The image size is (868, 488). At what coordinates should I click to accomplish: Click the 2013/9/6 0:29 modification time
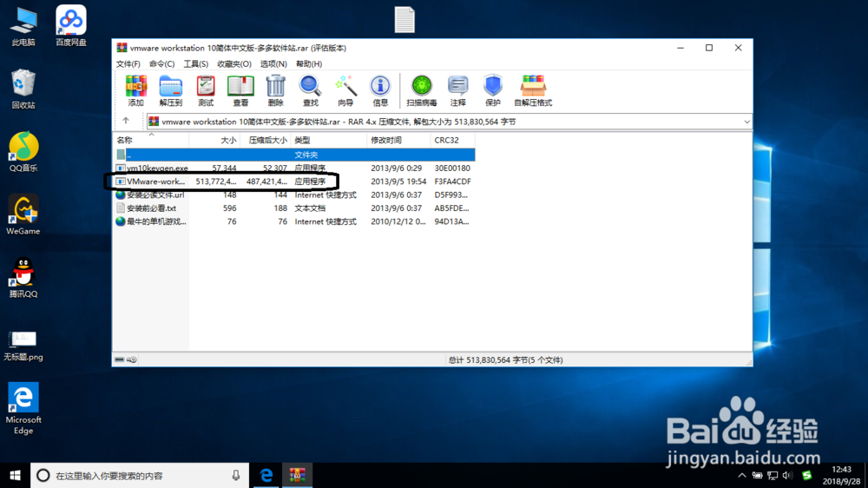[x=396, y=168]
